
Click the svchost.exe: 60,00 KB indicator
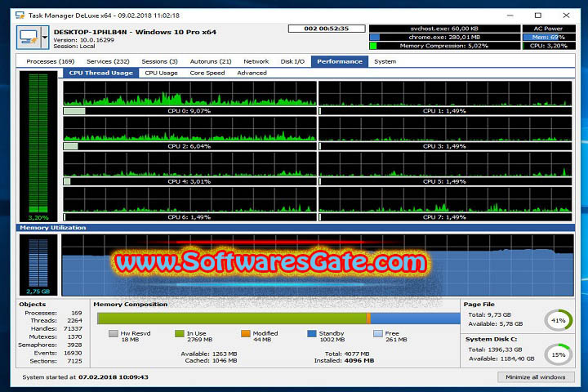tap(445, 29)
